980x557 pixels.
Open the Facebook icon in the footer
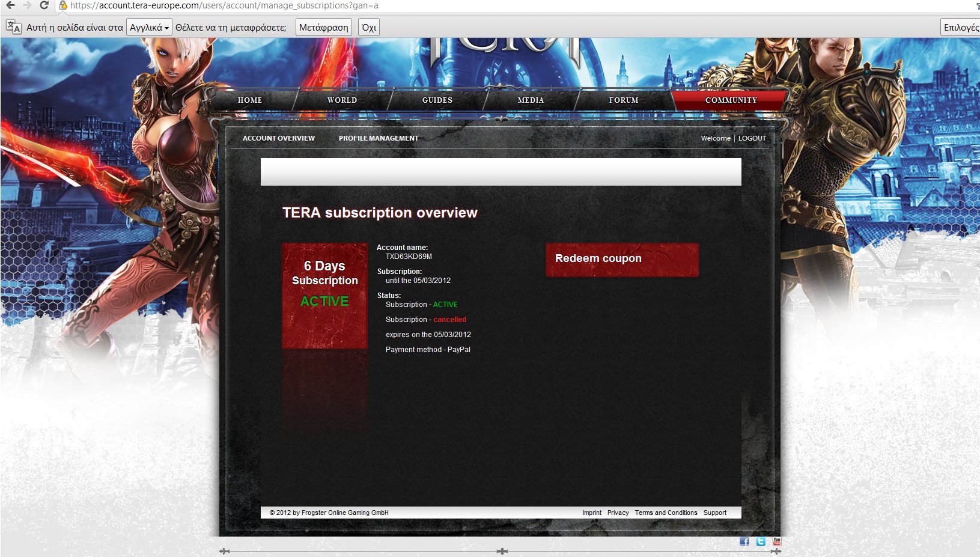point(744,541)
